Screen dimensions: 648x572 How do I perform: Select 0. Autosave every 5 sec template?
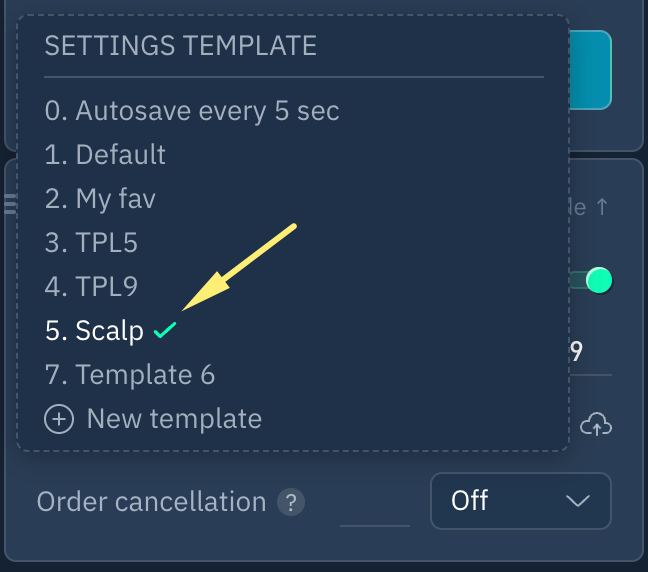point(192,110)
